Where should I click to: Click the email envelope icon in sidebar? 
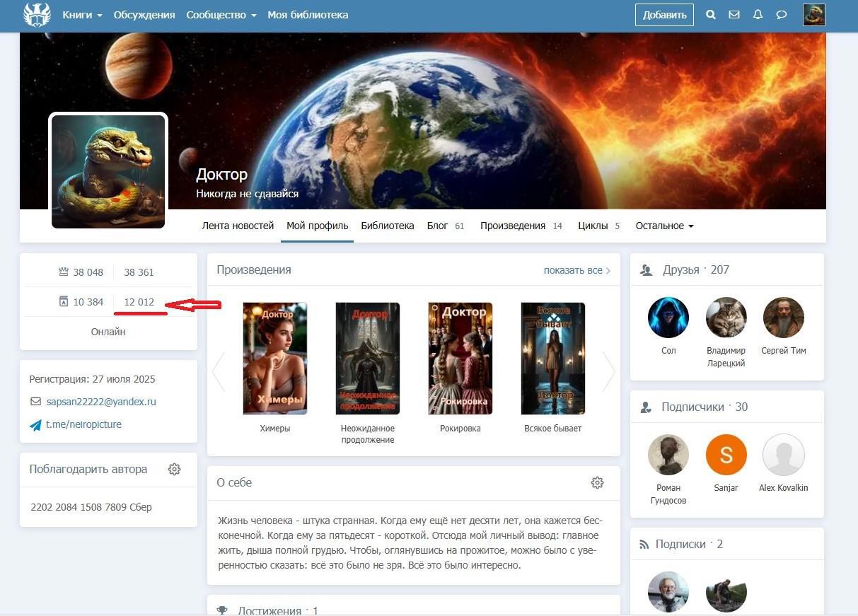click(35, 402)
